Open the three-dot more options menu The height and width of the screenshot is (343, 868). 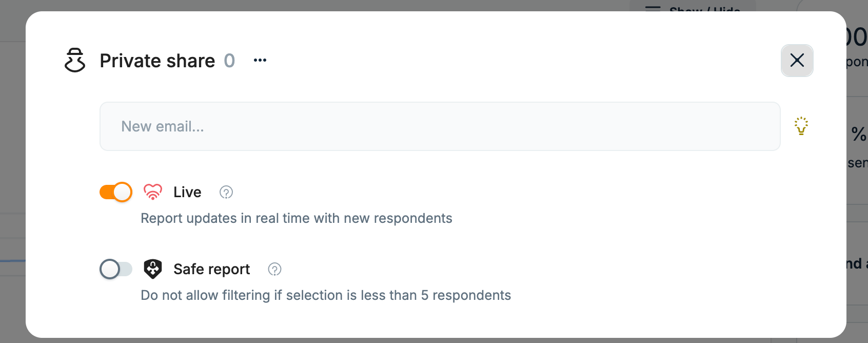coord(260,61)
